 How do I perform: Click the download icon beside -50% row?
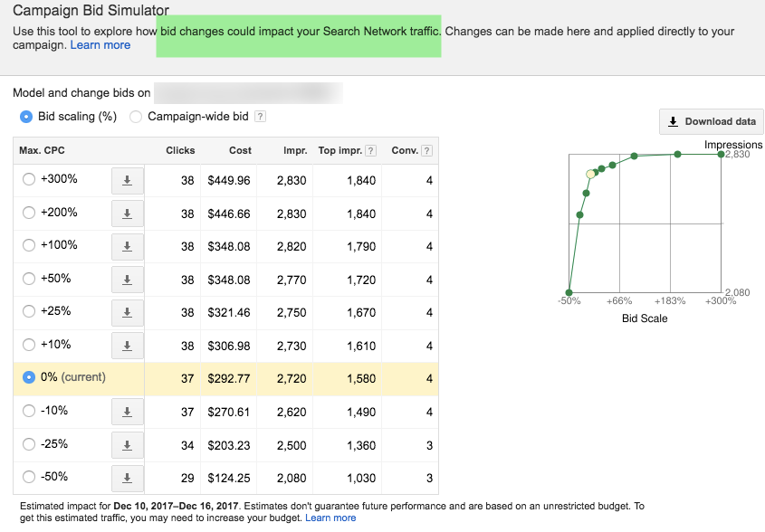[x=126, y=477]
